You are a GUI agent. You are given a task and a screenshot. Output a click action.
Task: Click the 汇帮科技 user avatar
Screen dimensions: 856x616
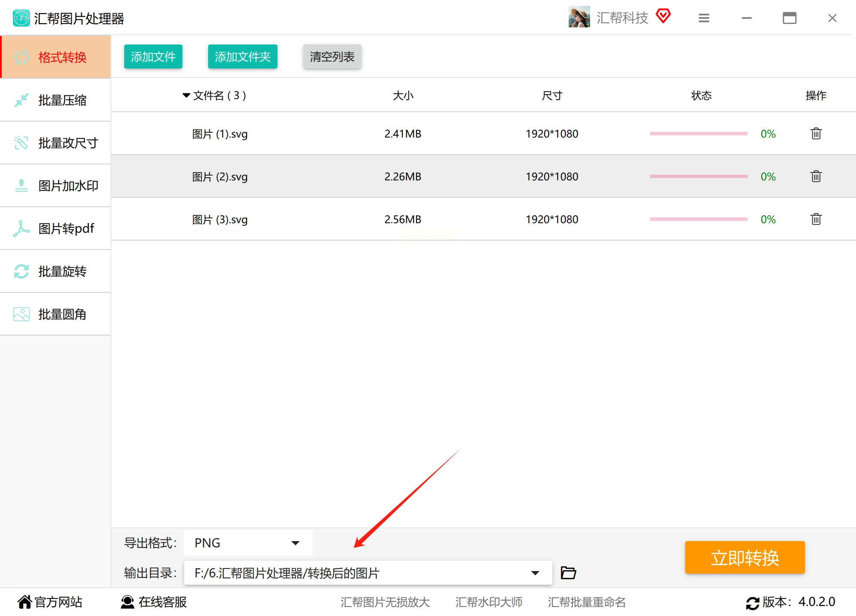(x=579, y=17)
